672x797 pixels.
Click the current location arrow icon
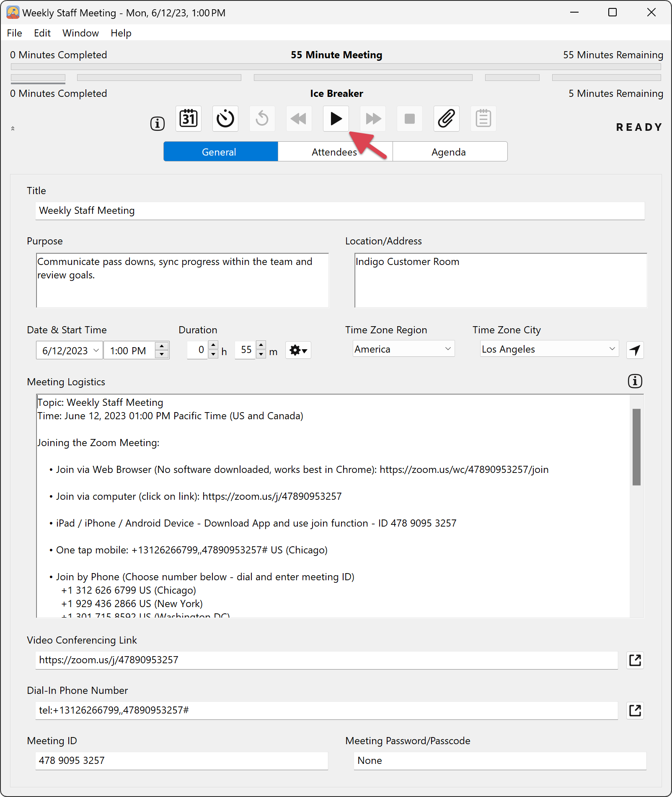click(x=635, y=350)
